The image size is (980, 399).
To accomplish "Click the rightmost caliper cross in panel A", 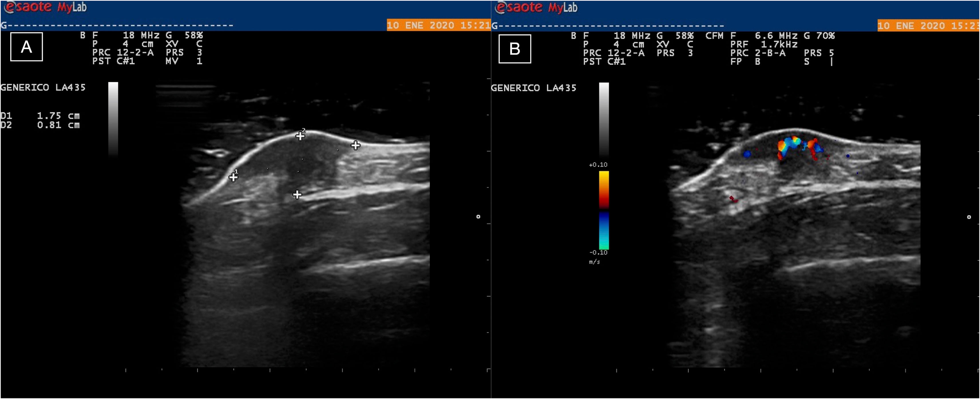I will [355, 145].
